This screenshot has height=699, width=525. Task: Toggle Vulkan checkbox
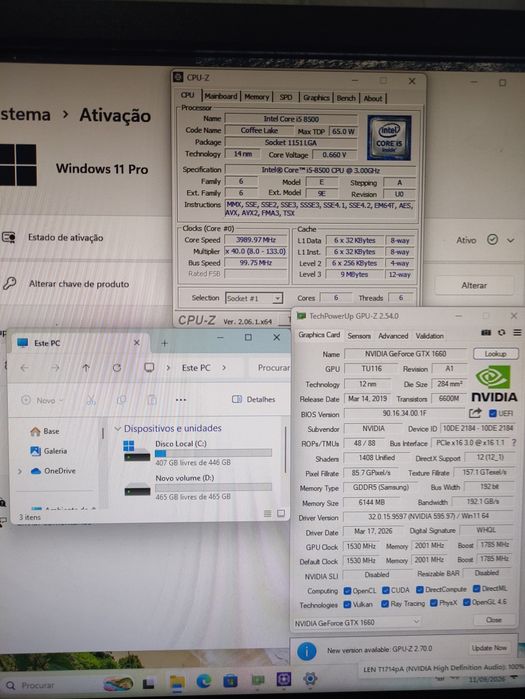click(x=347, y=604)
